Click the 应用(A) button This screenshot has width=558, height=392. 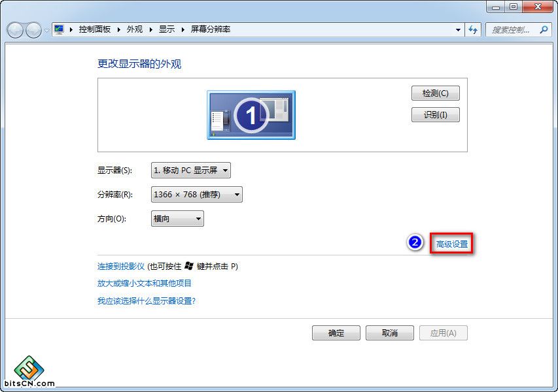pyautogui.click(x=444, y=333)
